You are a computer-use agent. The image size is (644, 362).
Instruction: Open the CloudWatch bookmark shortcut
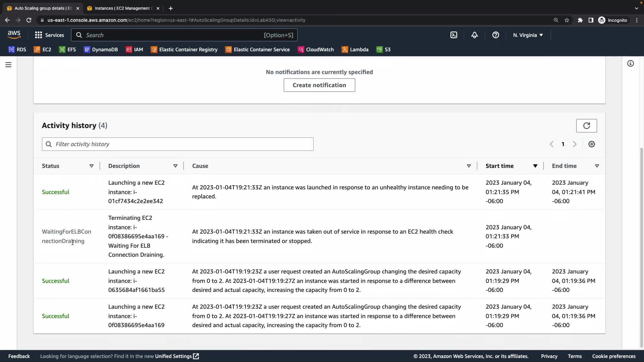pyautogui.click(x=316, y=50)
